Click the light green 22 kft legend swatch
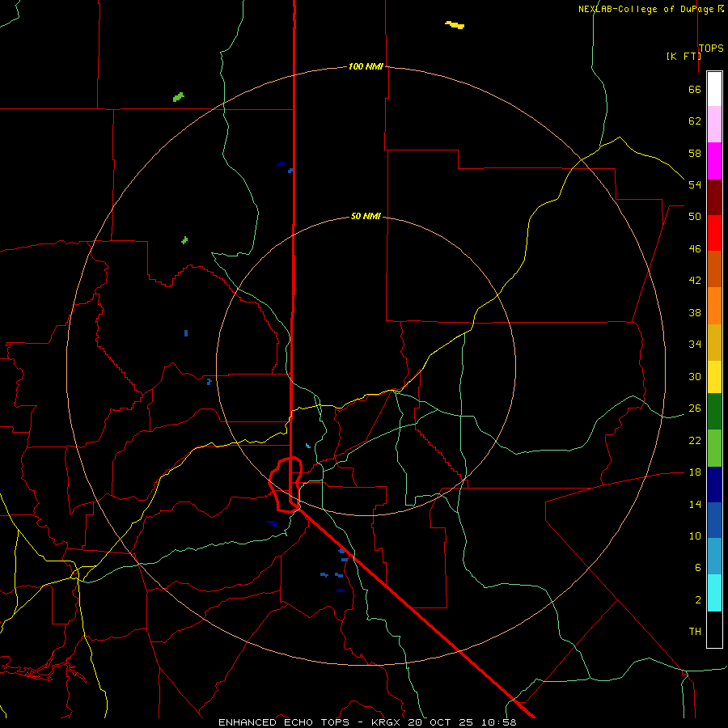 pyautogui.click(x=714, y=448)
